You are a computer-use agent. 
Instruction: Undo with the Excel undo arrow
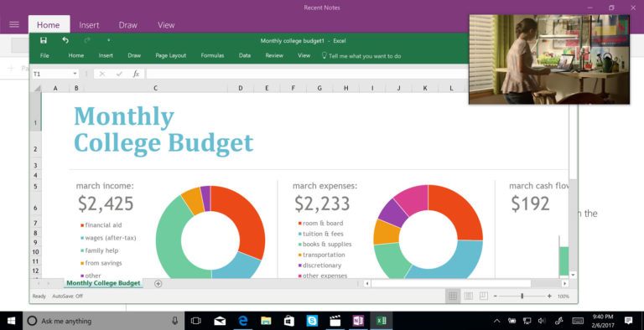(65, 40)
